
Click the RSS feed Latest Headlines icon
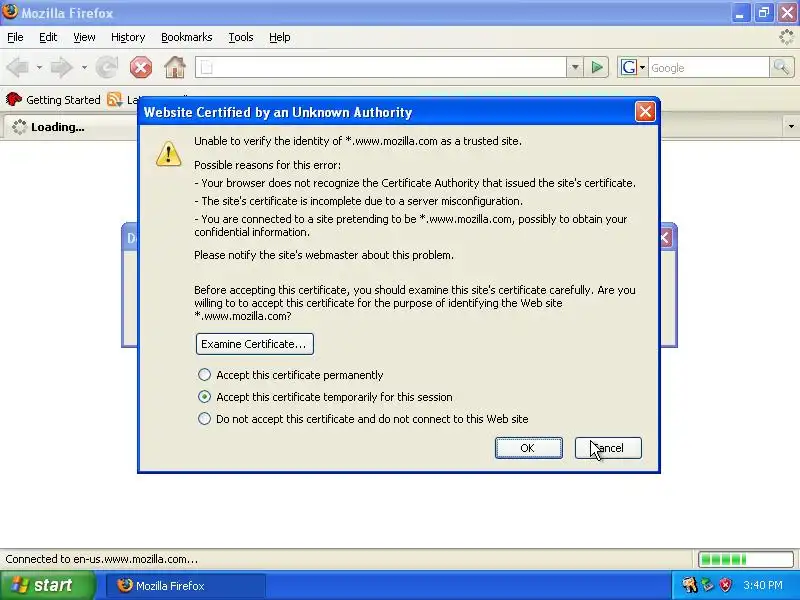114,99
